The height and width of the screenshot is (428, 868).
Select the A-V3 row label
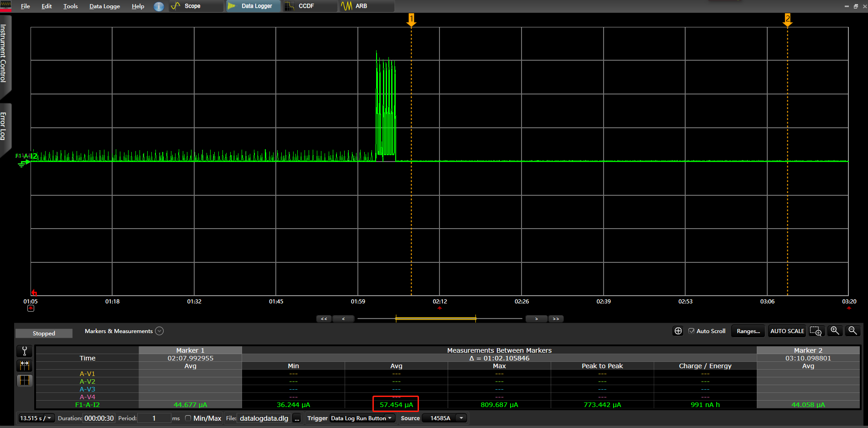tap(88, 389)
